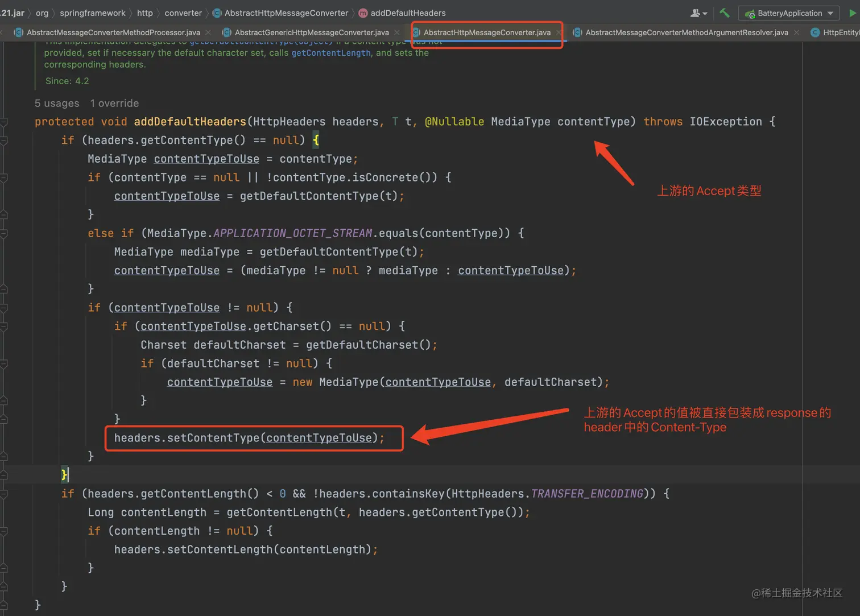This screenshot has height=616, width=860.
Task: Fold the 'if (headers.getContentLength() < 0' block
Action: 4,494
